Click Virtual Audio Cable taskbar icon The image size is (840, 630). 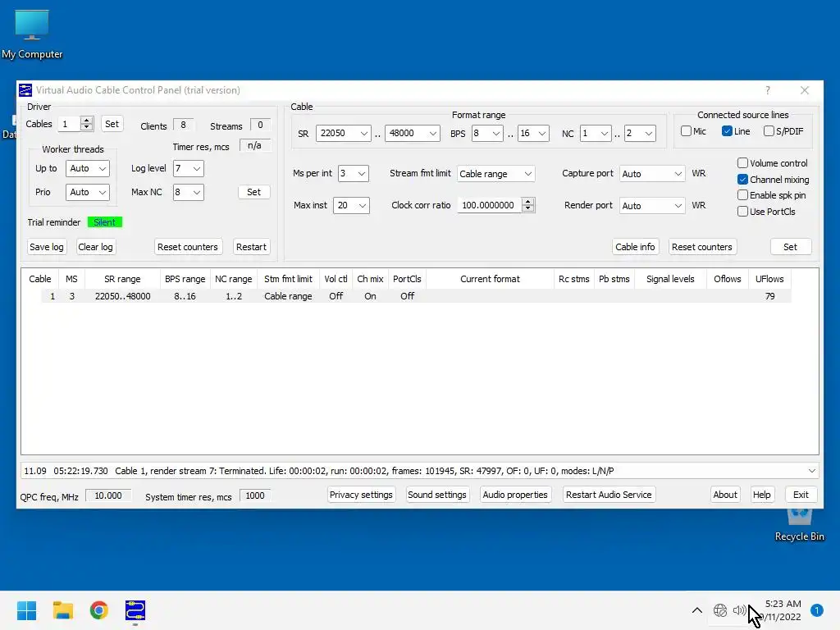(x=135, y=610)
